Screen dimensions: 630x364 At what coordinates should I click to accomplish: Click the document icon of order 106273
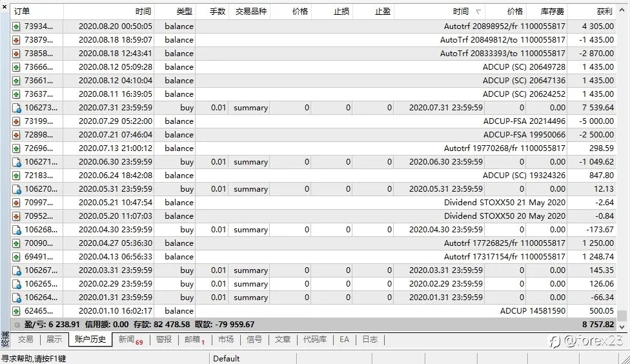pos(17,108)
